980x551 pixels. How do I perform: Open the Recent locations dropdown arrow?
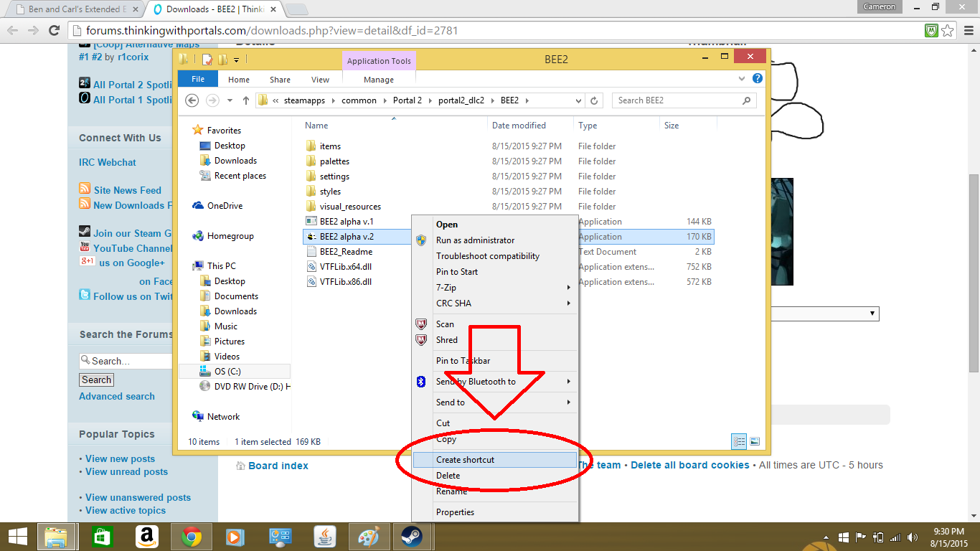tap(230, 100)
